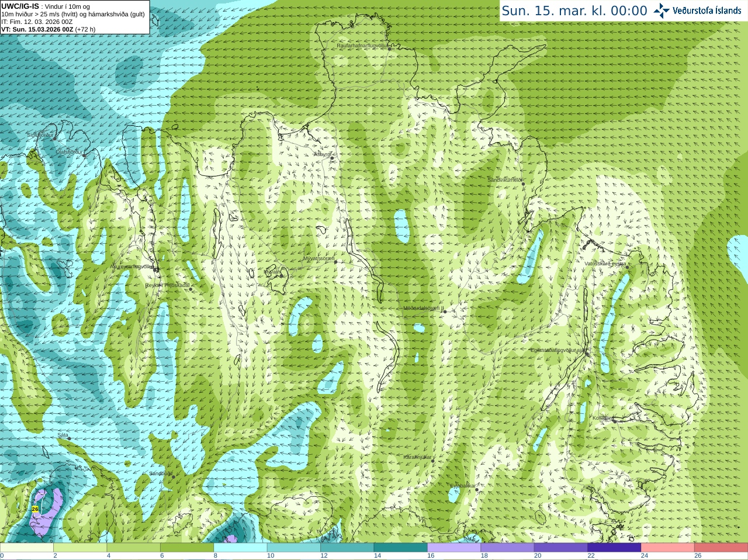The image size is (748, 560).
Task: Click the Egilsstaðaflugvöllur station label
Action: pyautogui.click(x=557, y=350)
